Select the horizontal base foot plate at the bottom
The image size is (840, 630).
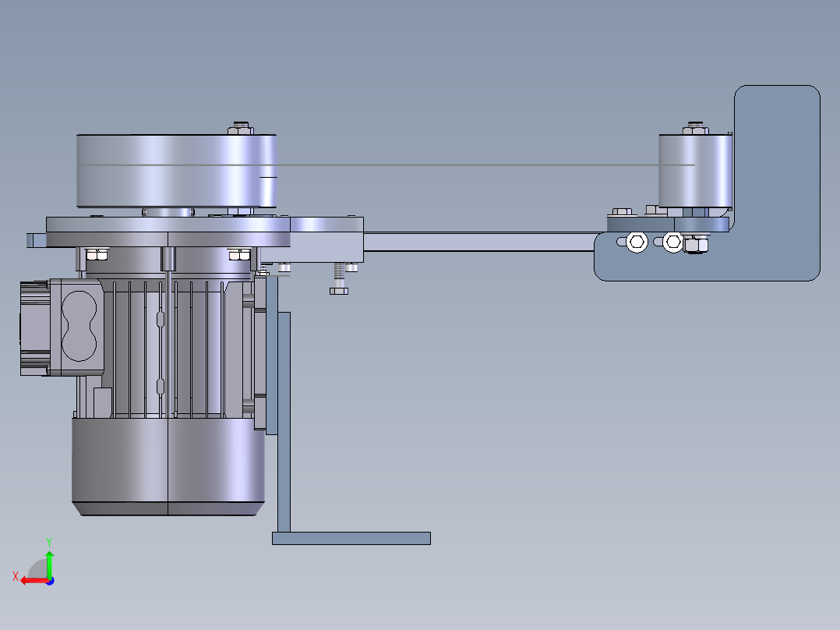(351, 538)
